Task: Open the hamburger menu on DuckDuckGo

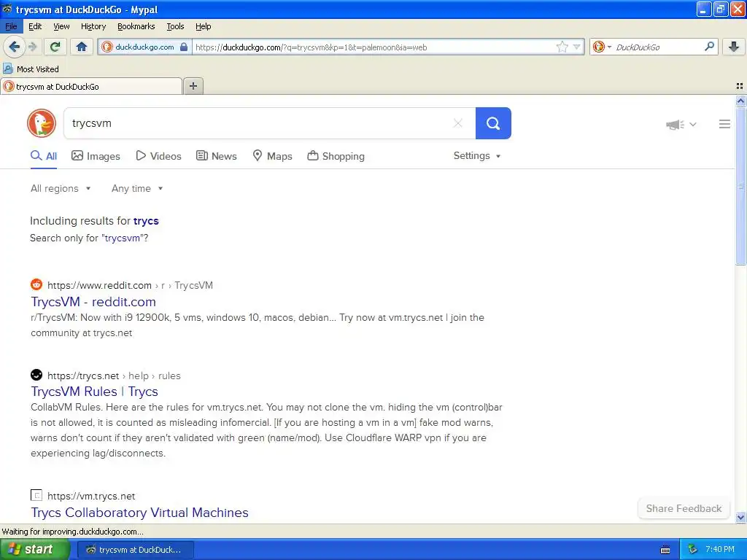Action: coord(724,124)
